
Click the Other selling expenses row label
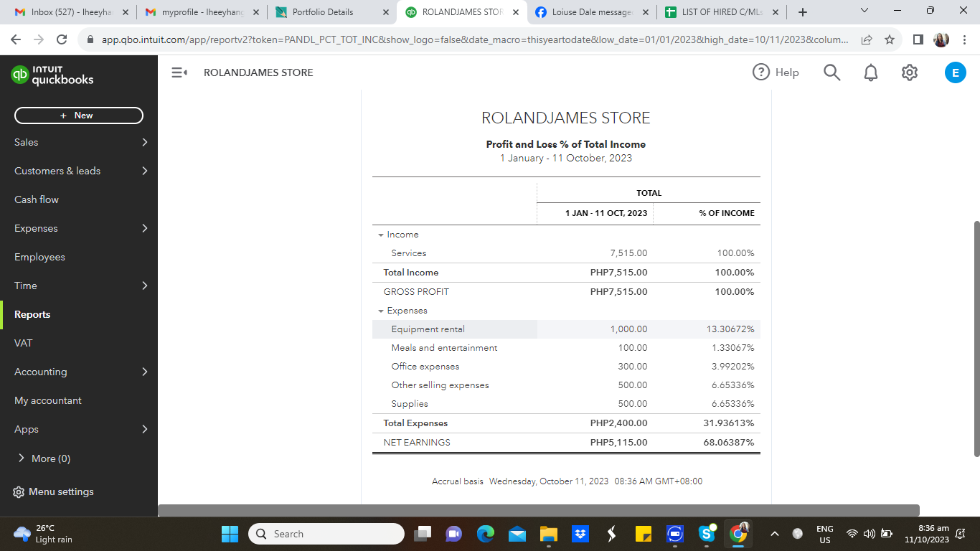[440, 385]
